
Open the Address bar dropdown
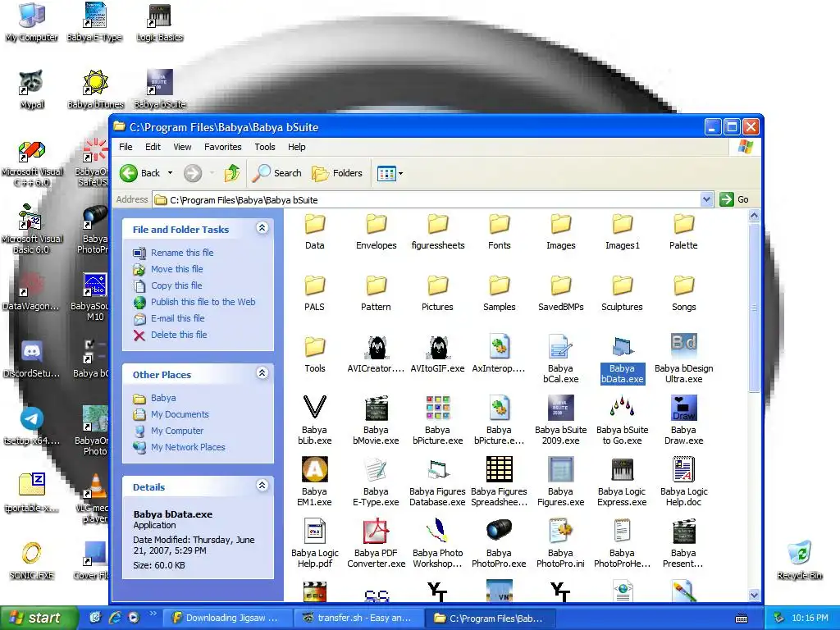(x=706, y=199)
